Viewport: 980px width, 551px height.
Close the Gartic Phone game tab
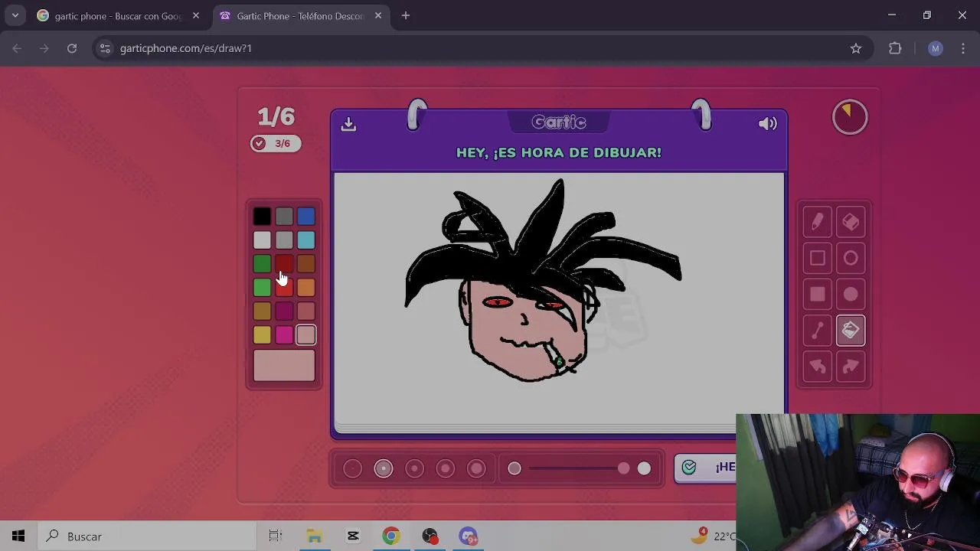(x=377, y=16)
